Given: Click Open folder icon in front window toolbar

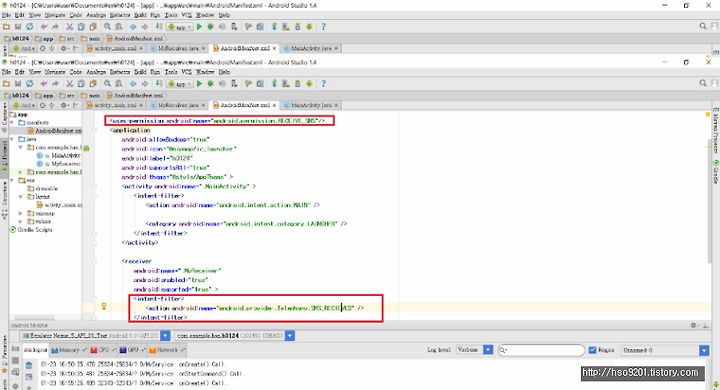Looking at the screenshot, I should tap(6, 84).
